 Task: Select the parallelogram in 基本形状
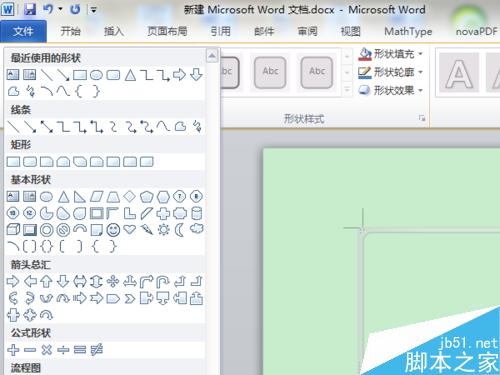coord(96,197)
